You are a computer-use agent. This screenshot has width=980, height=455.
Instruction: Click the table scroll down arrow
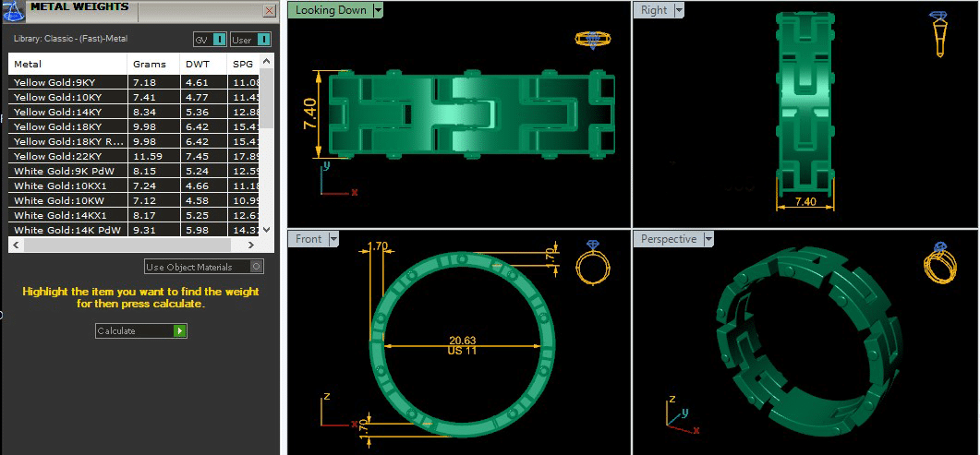tap(266, 230)
